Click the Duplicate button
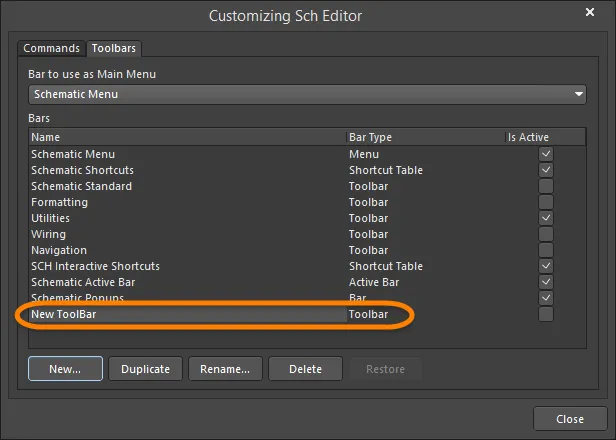Image resolution: width=616 pixels, height=440 pixels. click(145, 369)
